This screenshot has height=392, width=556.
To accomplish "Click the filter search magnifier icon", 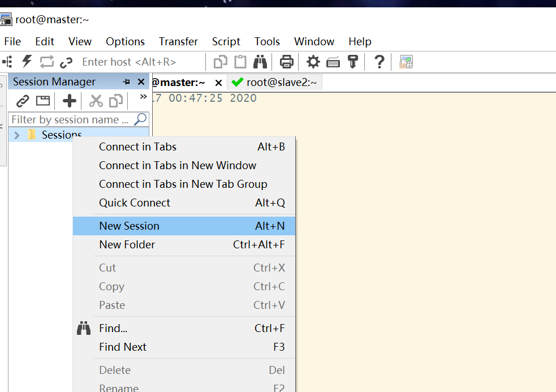I will (x=140, y=119).
